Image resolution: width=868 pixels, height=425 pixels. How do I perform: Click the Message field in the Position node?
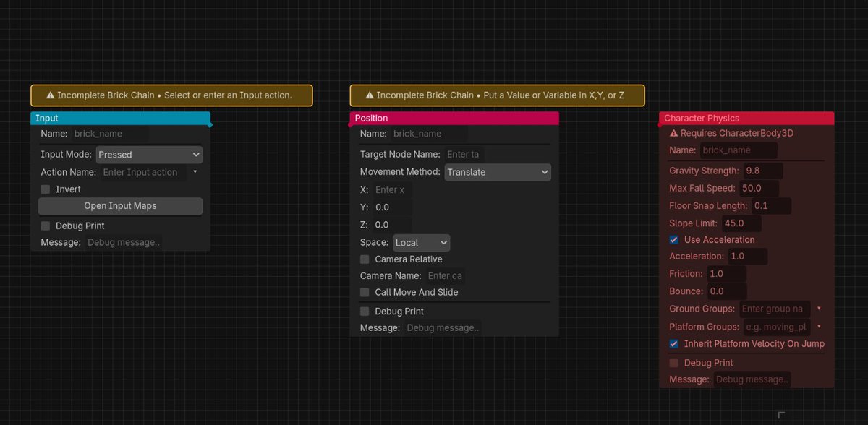(443, 328)
